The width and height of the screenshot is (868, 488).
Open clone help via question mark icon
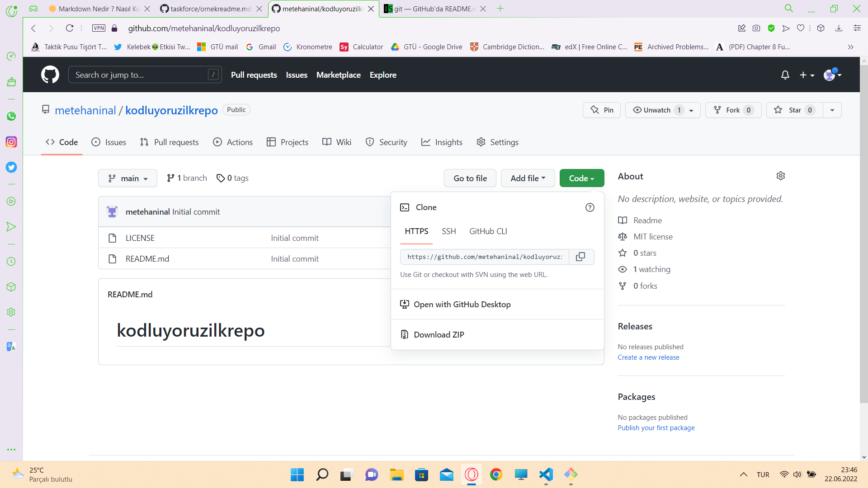coord(590,207)
